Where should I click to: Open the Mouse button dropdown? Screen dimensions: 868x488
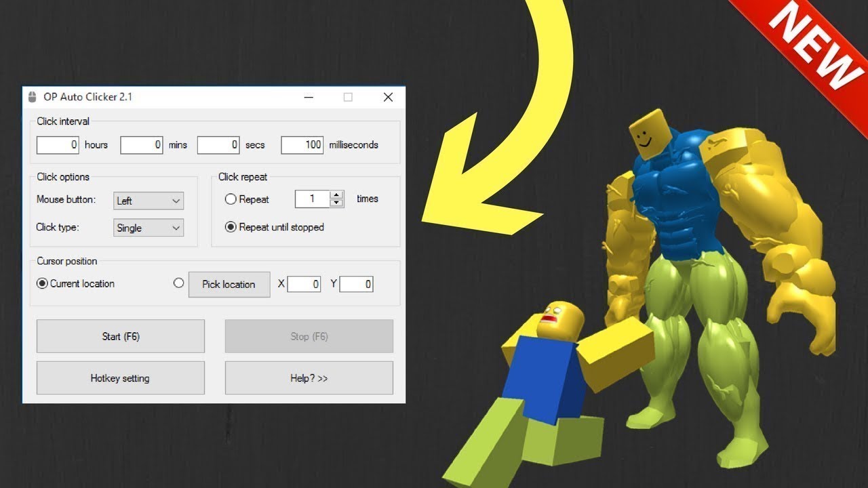[x=149, y=201]
